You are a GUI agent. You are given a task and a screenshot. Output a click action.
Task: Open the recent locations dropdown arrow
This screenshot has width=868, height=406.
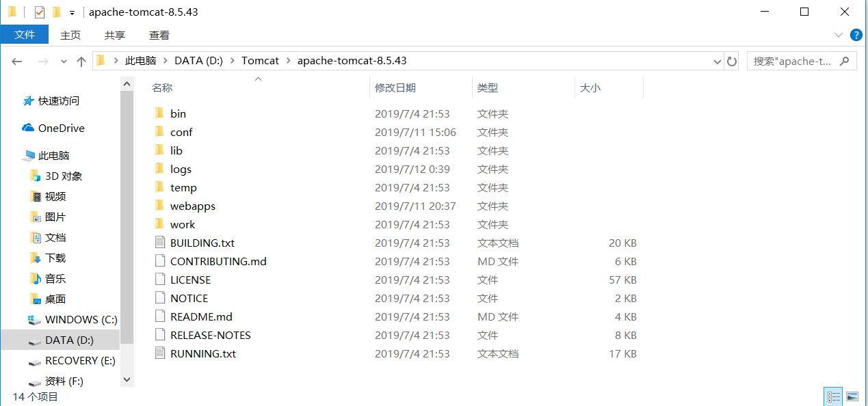[64, 61]
